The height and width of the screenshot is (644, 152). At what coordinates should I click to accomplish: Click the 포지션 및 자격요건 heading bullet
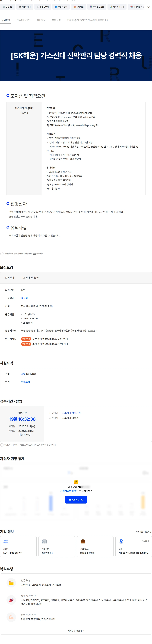coord(8,95)
